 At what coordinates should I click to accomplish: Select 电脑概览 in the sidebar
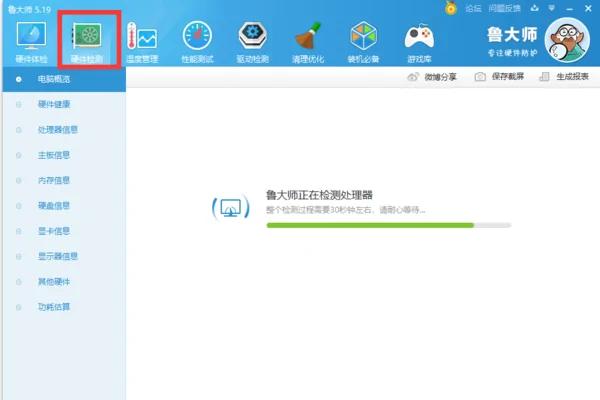click(x=64, y=79)
